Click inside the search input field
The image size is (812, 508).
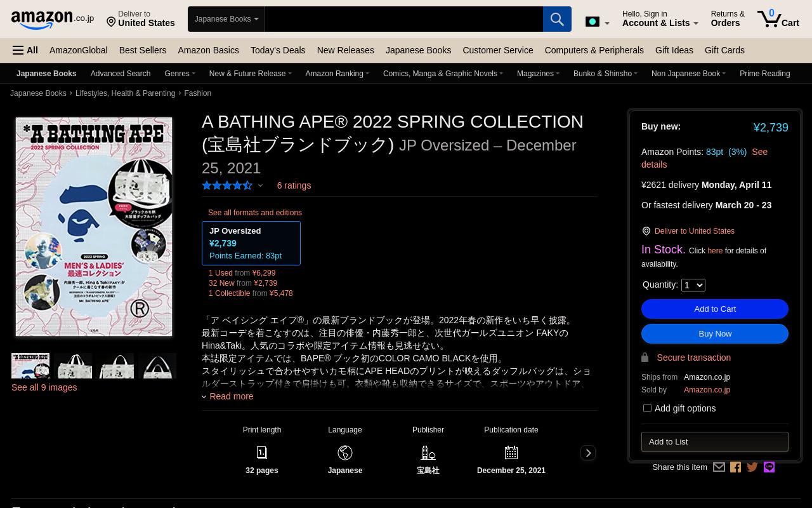coord(403,19)
